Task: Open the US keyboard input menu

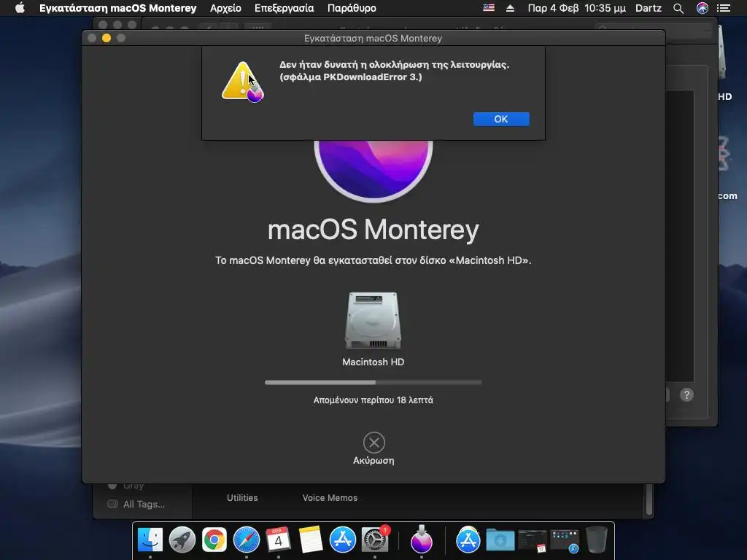Action: pos(489,8)
